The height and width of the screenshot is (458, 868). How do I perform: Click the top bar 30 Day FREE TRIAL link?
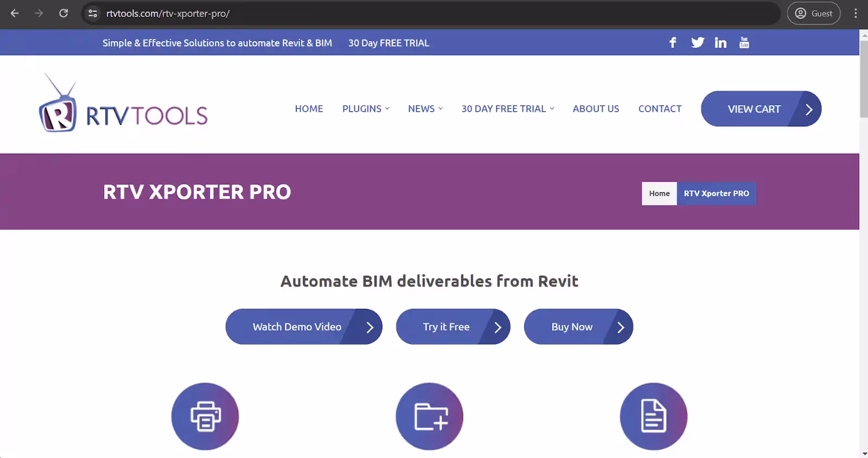[388, 43]
